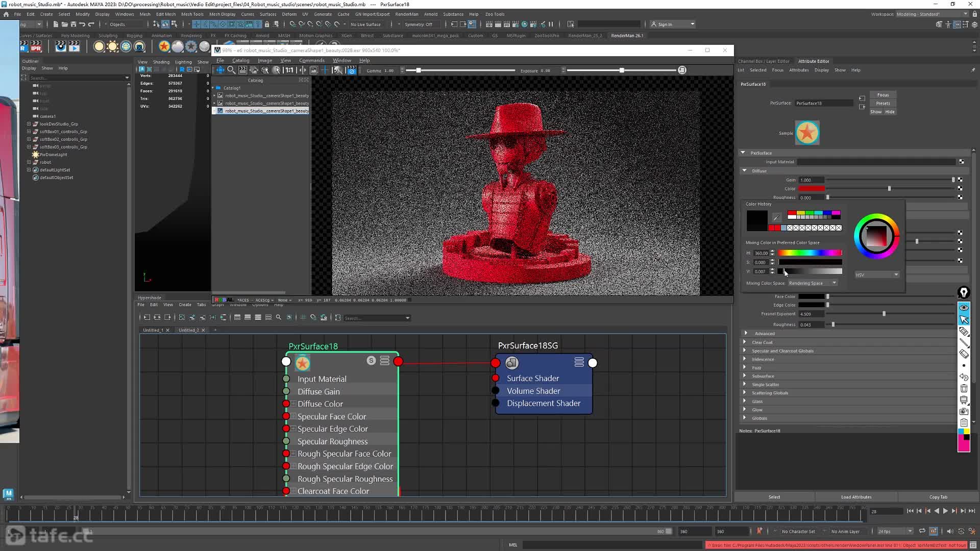The height and width of the screenshot is (551, 980).
Task: Toggle the sound speaker icon near the timeline
Action: click(x=949, y=531)
